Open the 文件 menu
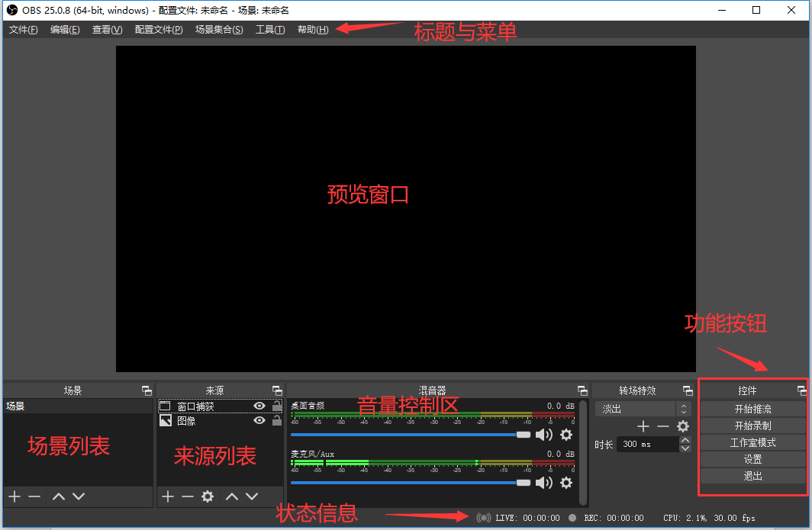 click(x=23, y=30)
